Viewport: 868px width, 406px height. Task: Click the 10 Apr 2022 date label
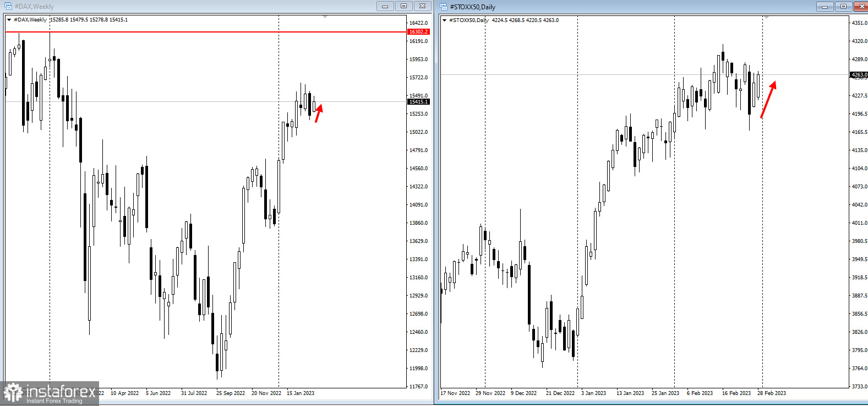click(124, 393)
